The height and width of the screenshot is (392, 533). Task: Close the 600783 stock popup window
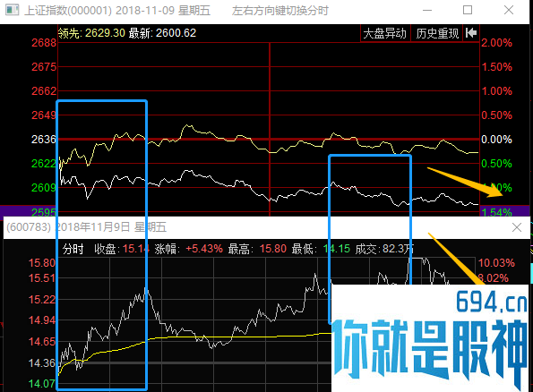coord(517,227)
